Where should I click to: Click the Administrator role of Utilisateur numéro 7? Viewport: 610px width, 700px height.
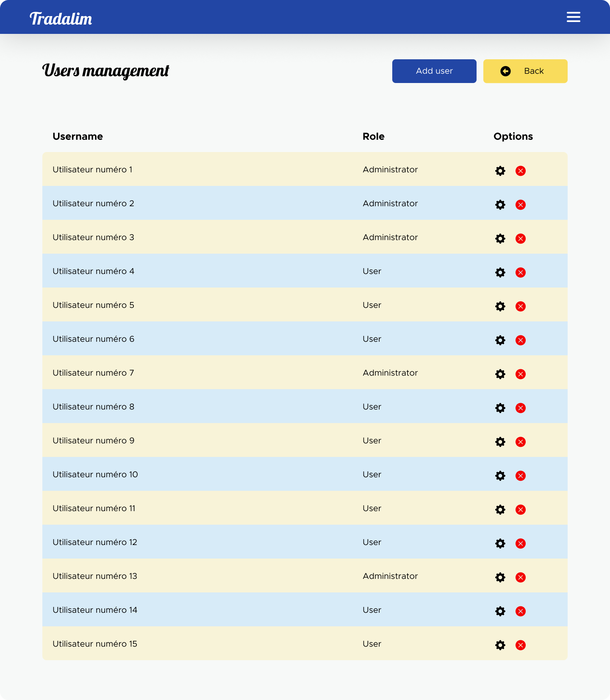[x=390, y=373]
